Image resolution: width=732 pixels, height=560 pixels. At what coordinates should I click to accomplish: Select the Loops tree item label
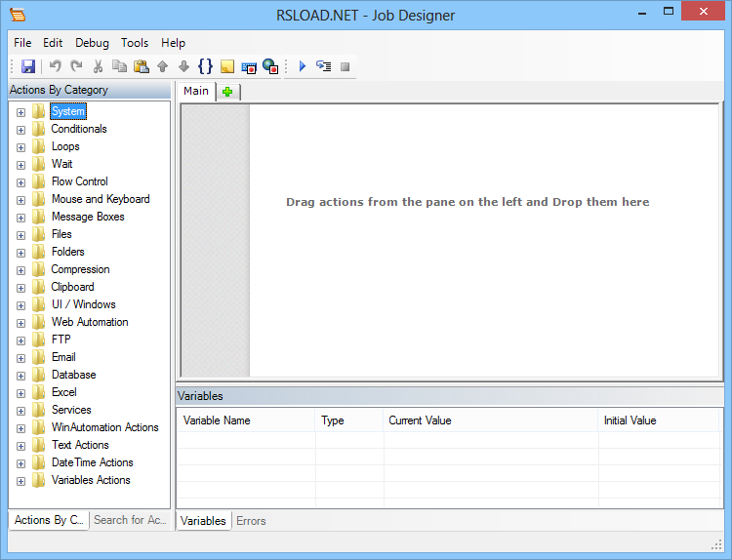pos(65,146)
